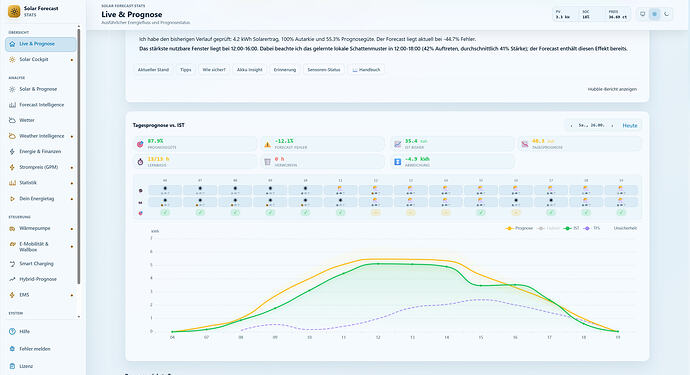
Task: Go to next day arrow
Action: 612,126
